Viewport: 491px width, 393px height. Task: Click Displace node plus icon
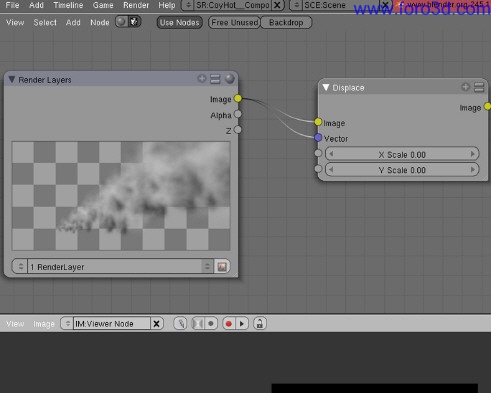(465, 87)
